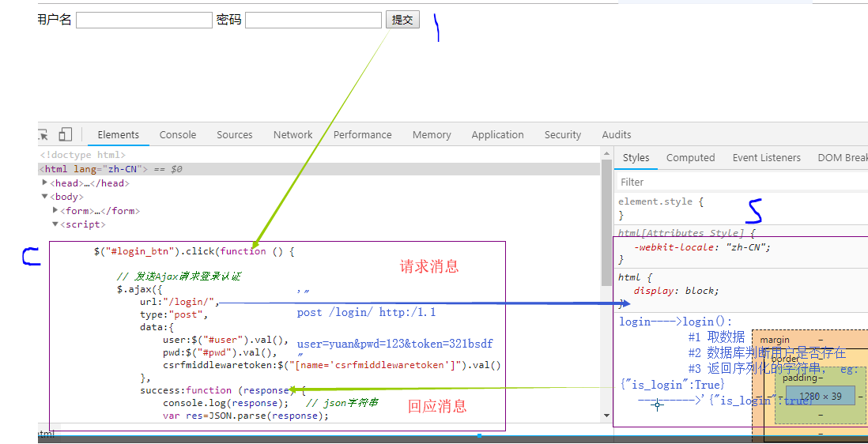
Task: Collapse the body node in DOM tree
Action: tap(45, 196)
